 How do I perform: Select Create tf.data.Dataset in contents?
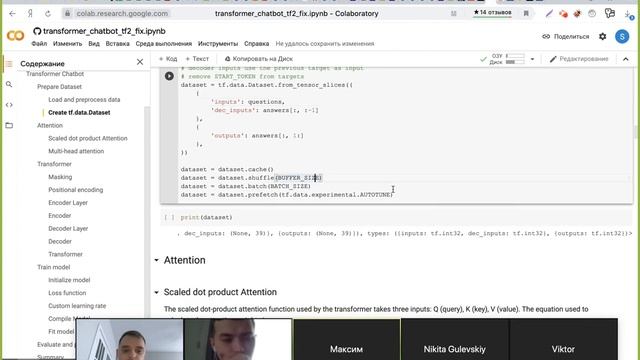point(79,113)
